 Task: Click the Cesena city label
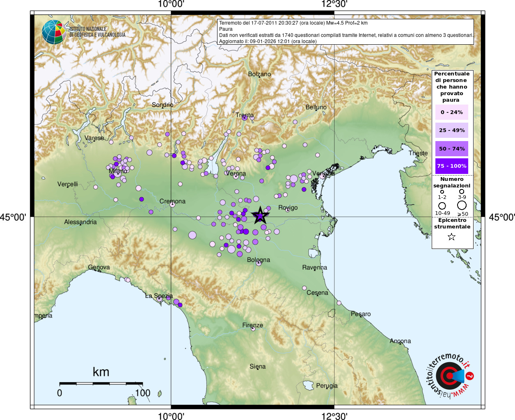click(x=318, y=293)
